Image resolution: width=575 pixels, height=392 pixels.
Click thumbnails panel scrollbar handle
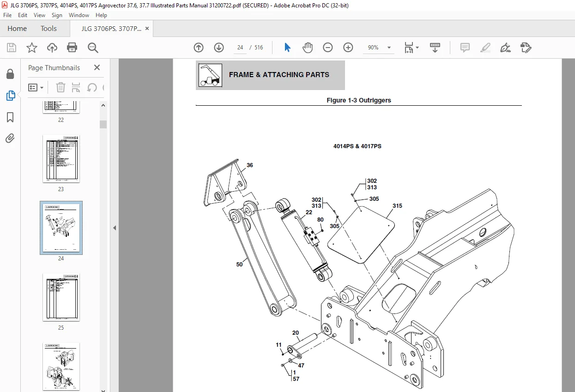[103, 124]
